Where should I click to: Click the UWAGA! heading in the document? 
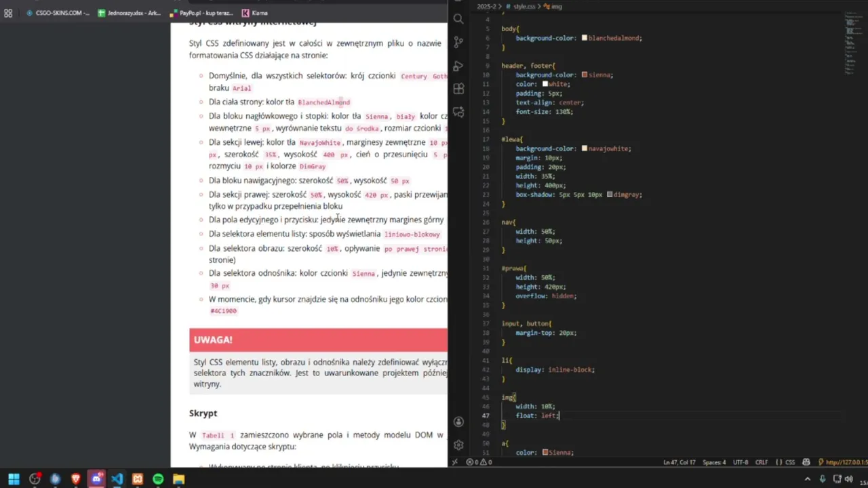coord(213,340)
